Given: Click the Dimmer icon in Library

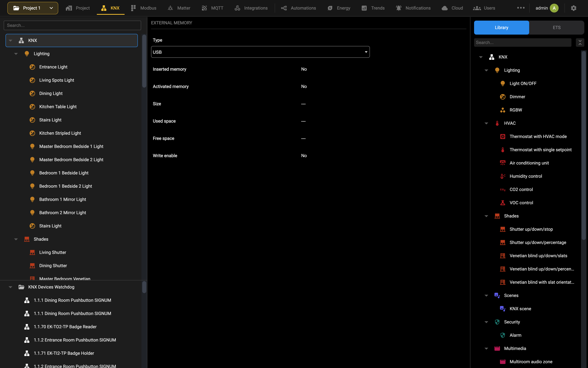Looking at the screenshot, I should (x=503, y=97).
